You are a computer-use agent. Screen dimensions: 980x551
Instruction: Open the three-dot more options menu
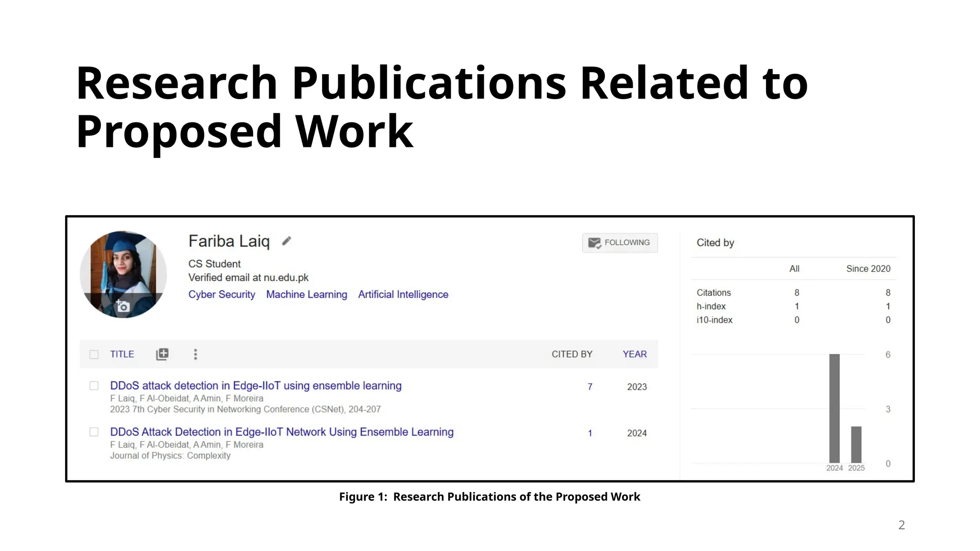click(195, 354)
